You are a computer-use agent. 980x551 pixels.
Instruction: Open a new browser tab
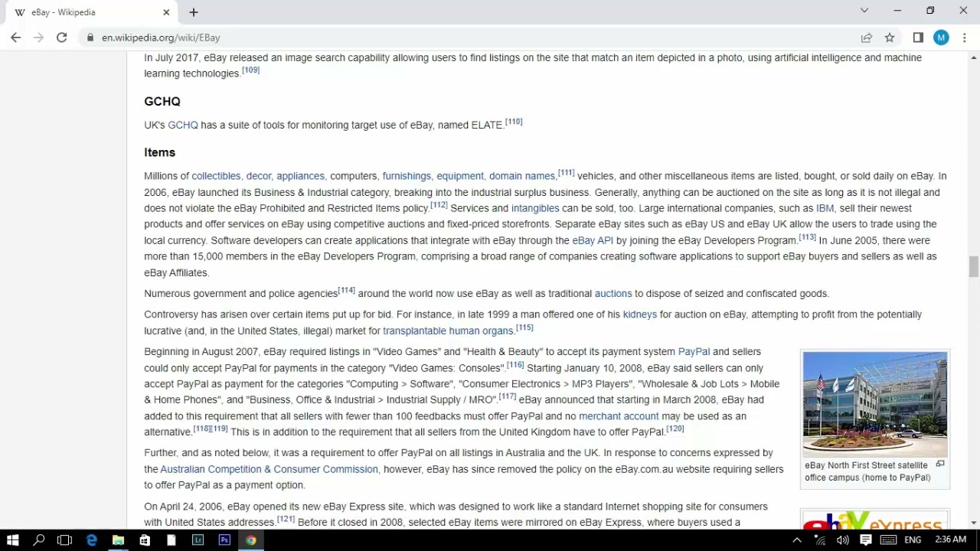(194, 12)
